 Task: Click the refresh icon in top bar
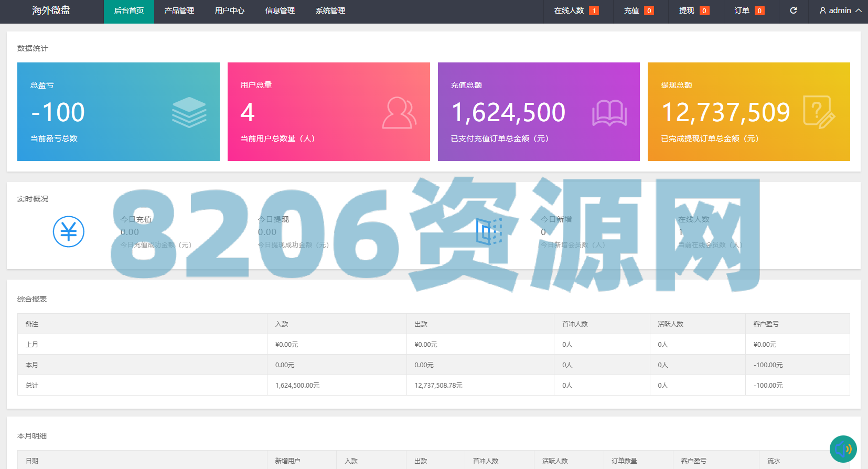(x=794, y=10)
